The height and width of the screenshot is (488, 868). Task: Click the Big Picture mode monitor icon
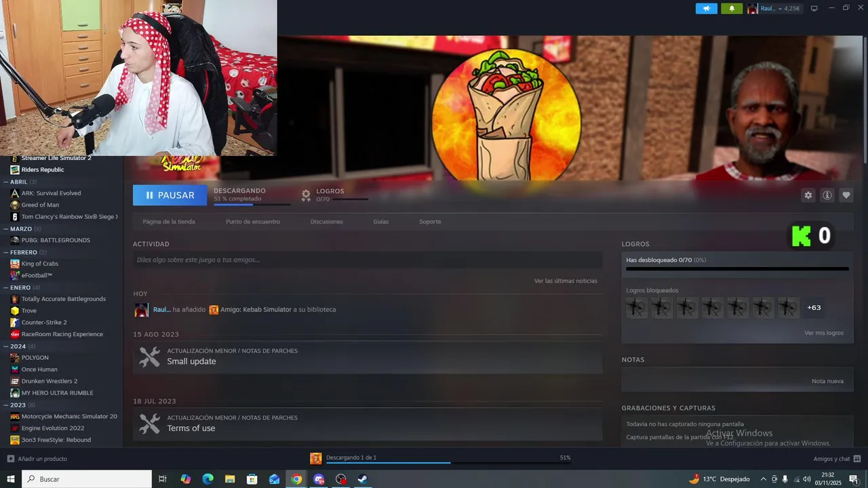pyautogui.click(x=814, y=8)
